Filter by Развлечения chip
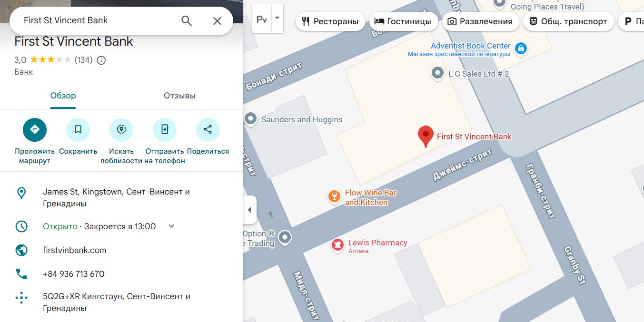The image size is (644, 322). (480, 21)
